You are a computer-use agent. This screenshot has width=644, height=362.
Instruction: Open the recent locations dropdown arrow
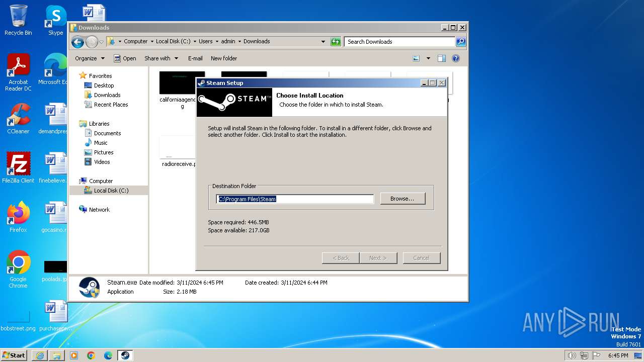tap(101, 42)
